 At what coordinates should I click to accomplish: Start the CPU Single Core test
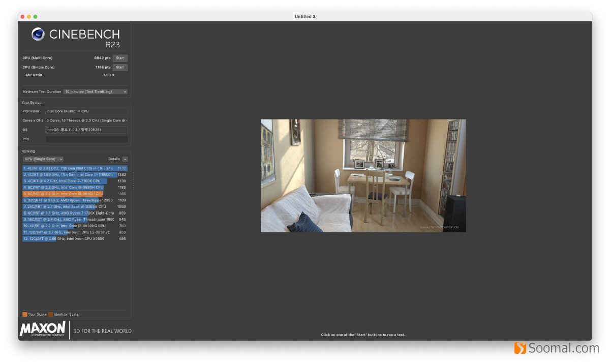(x=120, y=67)
